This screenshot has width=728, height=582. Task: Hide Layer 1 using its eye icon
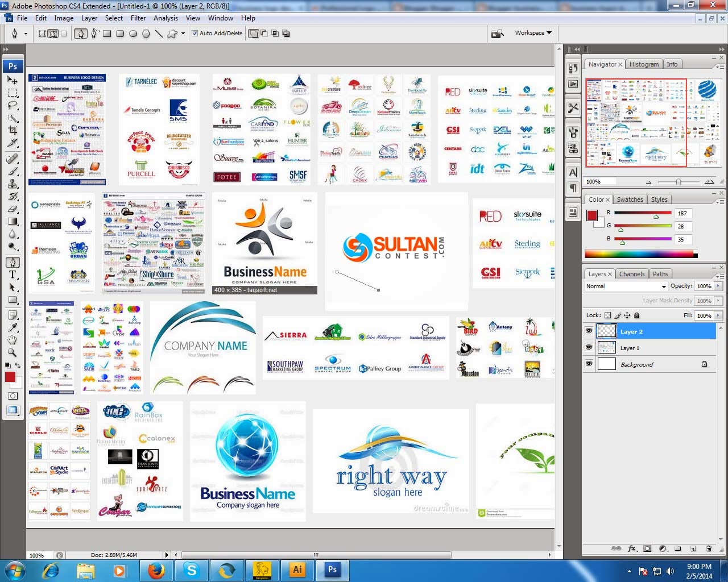click(x=589, y=347)
